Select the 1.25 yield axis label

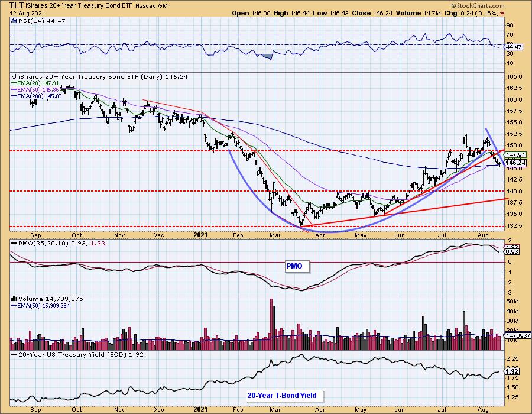[513, 397]
